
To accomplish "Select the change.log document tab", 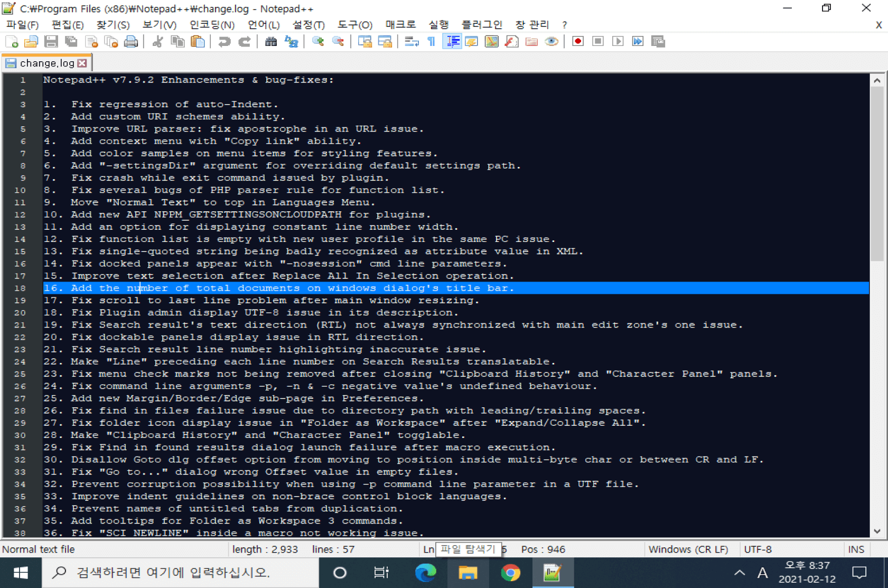I will 46,63.
